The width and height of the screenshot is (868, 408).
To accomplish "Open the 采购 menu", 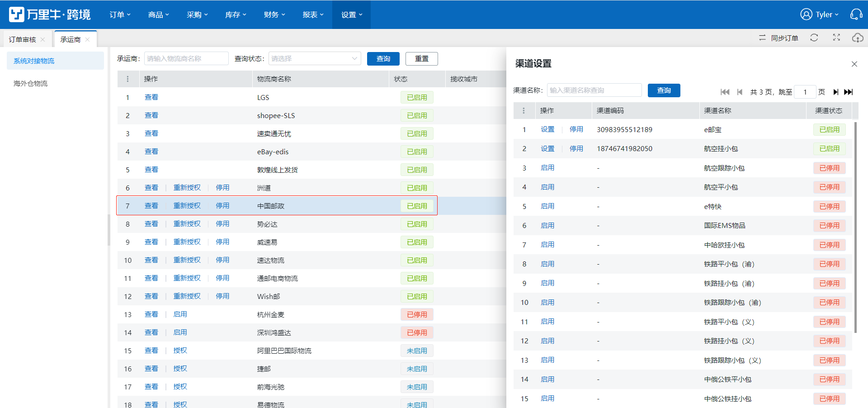I will [197, 14].
